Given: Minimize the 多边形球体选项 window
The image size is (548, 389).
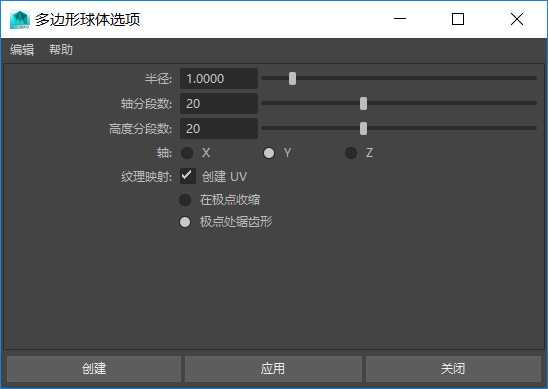Looking at the screenshot, I should click(400, 19).
